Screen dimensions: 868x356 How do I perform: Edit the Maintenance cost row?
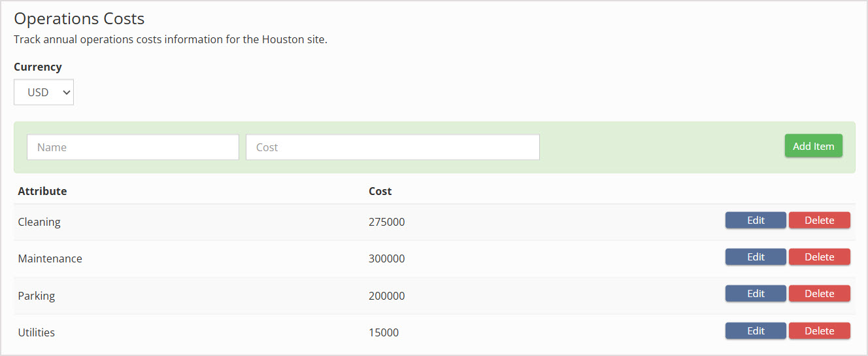coord(755,257)
